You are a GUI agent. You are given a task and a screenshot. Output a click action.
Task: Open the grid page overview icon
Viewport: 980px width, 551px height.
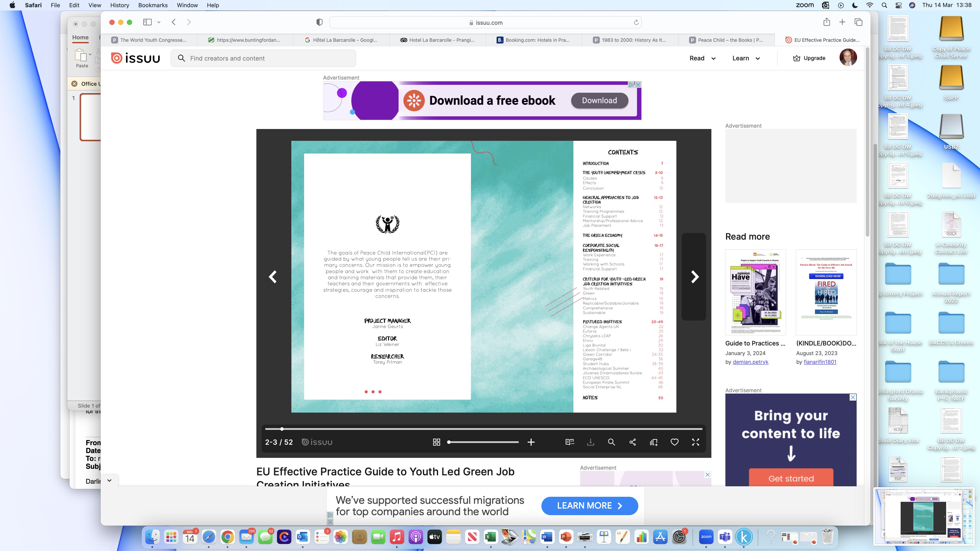click(x=436, y=442)
